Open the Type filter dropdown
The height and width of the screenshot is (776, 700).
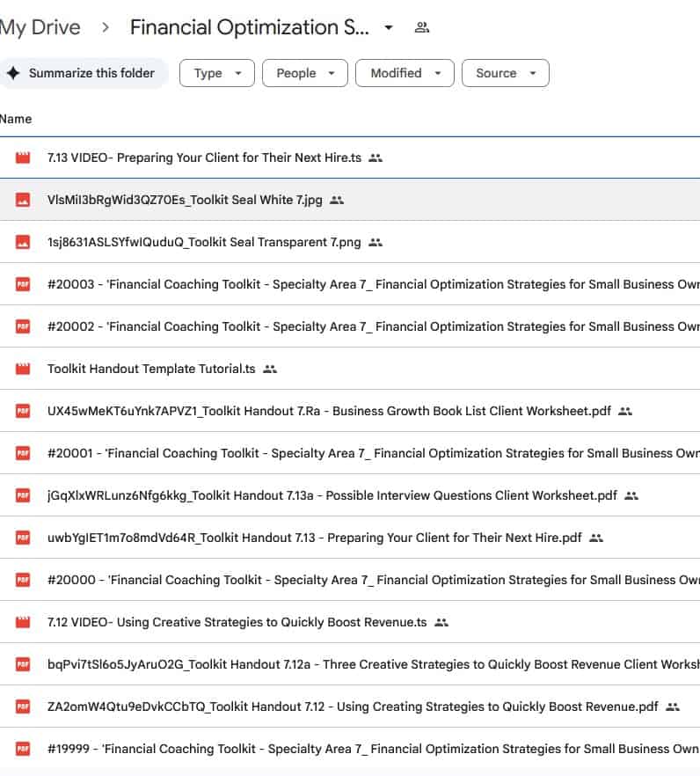coord(216,73)
